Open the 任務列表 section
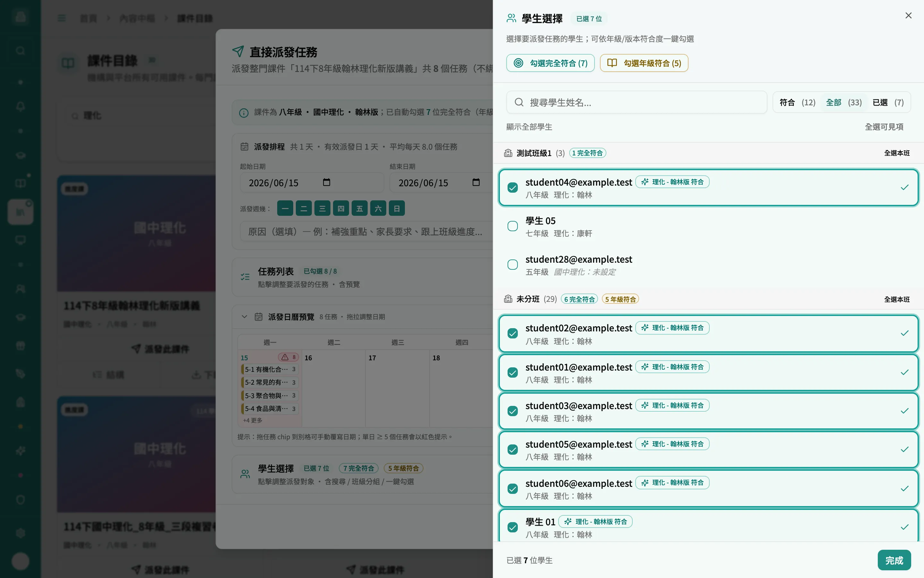Viewport: 924px width, 578px height. pyautogui.click(x=362, y=277)
